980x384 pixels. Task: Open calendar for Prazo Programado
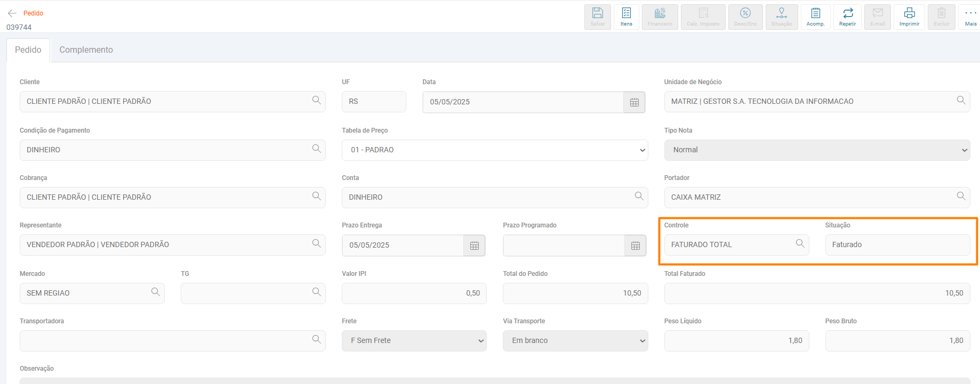pos(635,246)
